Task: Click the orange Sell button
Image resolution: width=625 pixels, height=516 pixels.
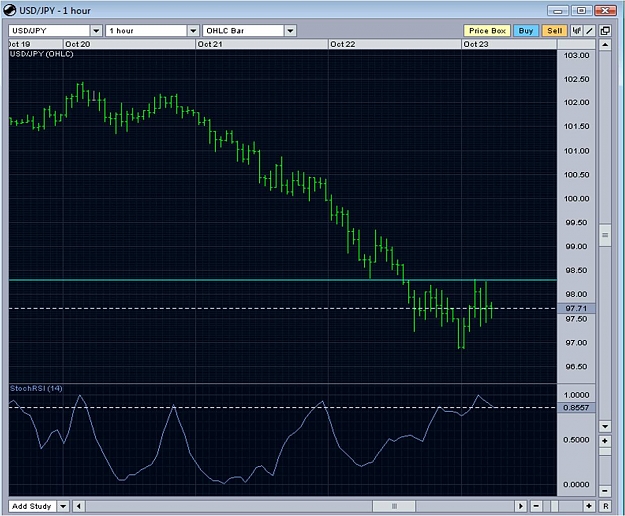Action: coord(554,31)
